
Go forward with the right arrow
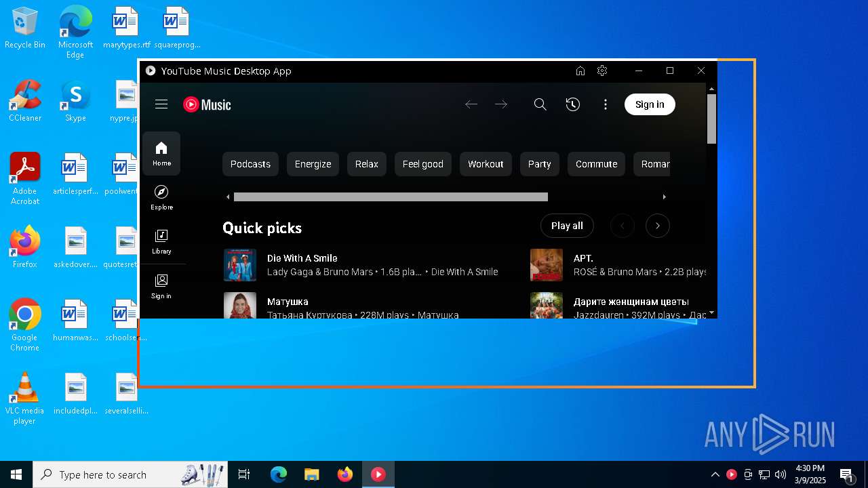[501, 104]
